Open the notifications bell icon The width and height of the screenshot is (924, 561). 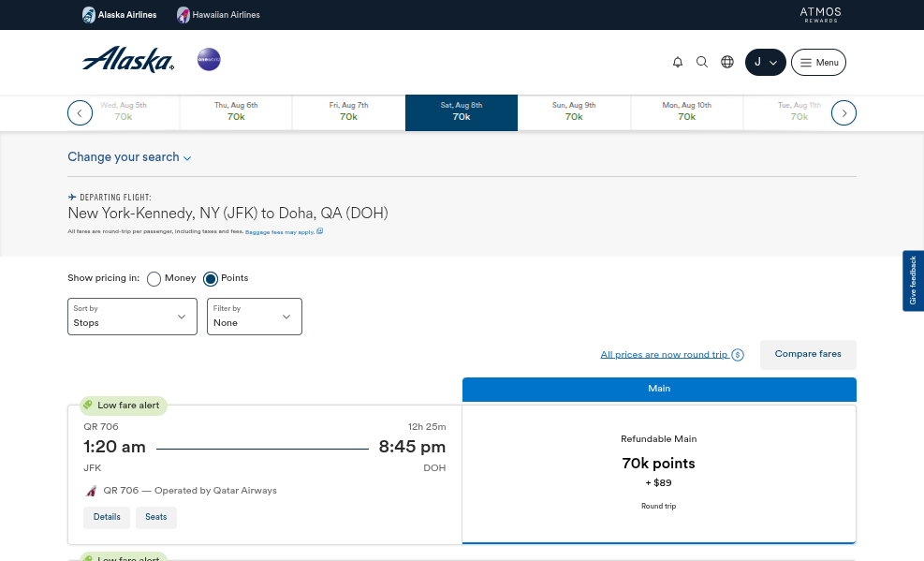678,62
